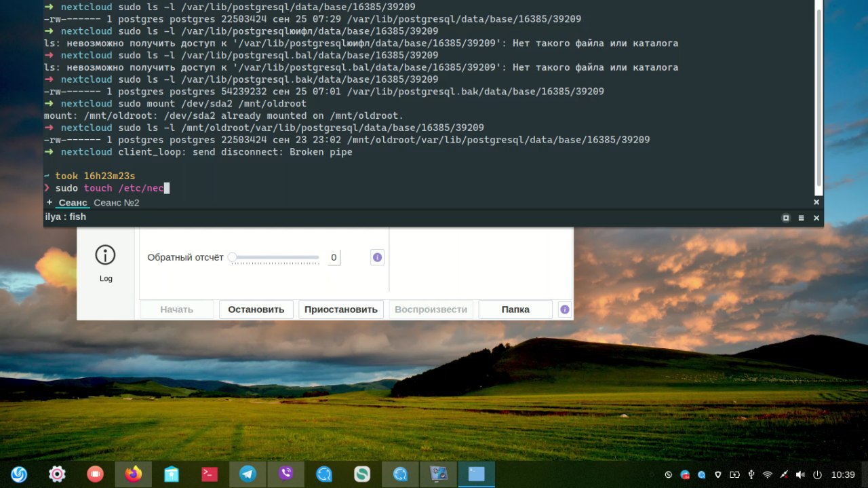Click the Начать button
The height and width of the screenshot is (488, 868).
[x=177, y=309]
